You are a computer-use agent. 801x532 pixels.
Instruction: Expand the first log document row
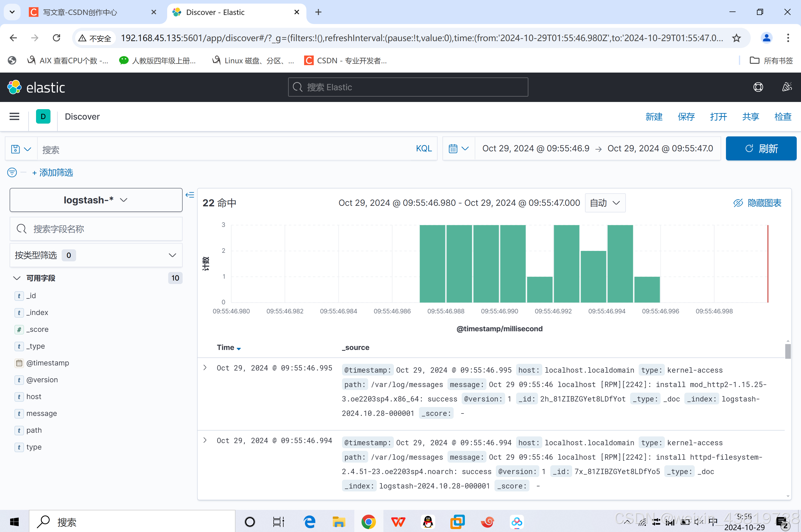[x=205, y=368]
